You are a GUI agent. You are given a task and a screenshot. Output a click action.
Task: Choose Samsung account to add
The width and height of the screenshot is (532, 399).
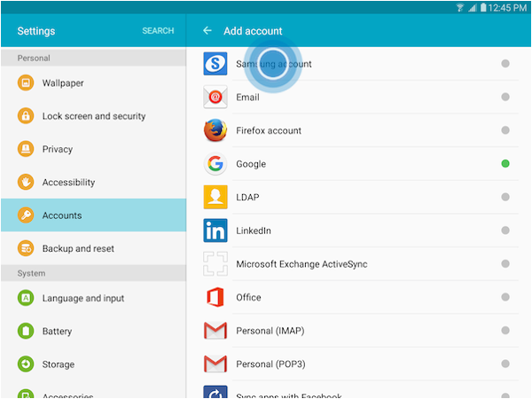[359, 64]
